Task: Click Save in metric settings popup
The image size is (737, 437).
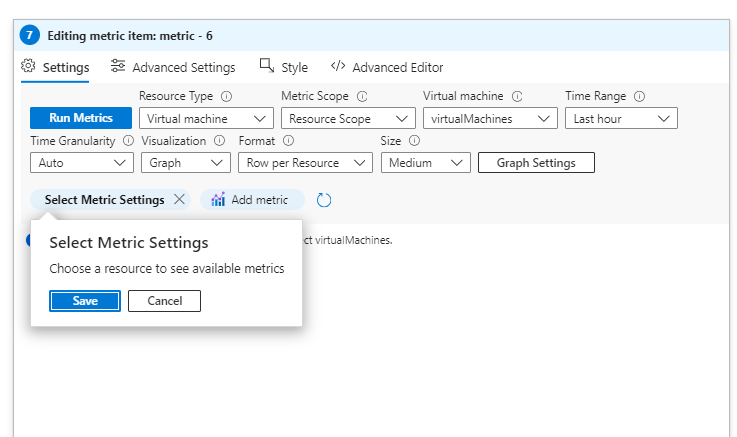Action: pos(85,301)
